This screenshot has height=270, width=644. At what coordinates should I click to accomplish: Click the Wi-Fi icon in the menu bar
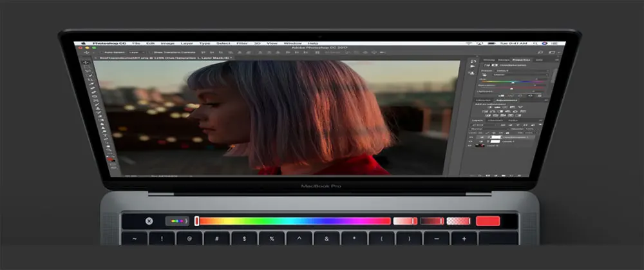[469, 43]
